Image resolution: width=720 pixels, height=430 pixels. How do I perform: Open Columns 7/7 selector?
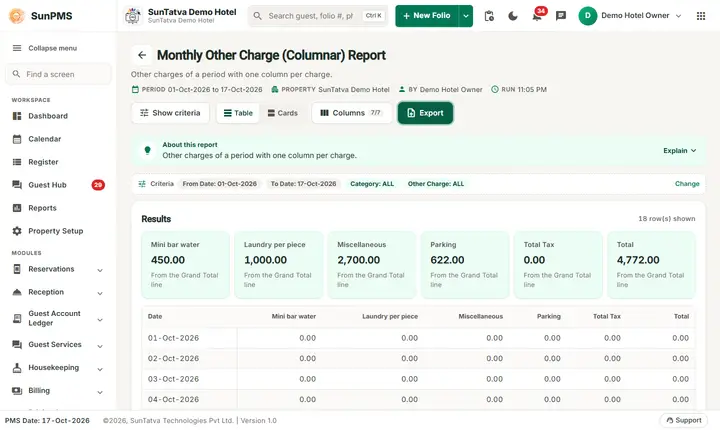[x=352, y=113]
